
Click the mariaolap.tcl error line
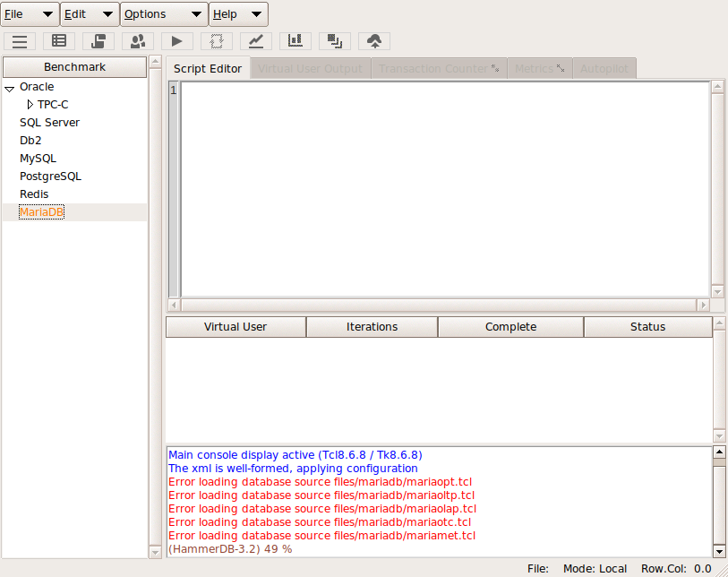pyautogui.click(x=322, y=509)
